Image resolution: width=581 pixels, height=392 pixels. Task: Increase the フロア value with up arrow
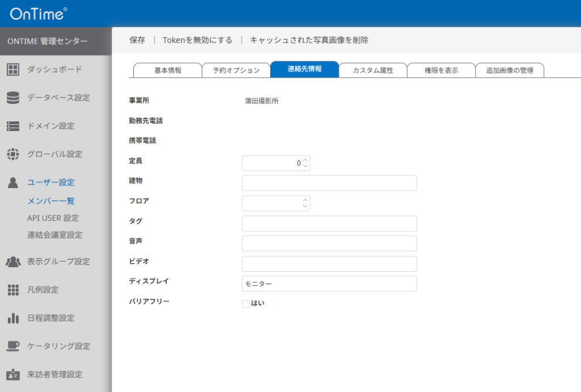click(305, 200)
